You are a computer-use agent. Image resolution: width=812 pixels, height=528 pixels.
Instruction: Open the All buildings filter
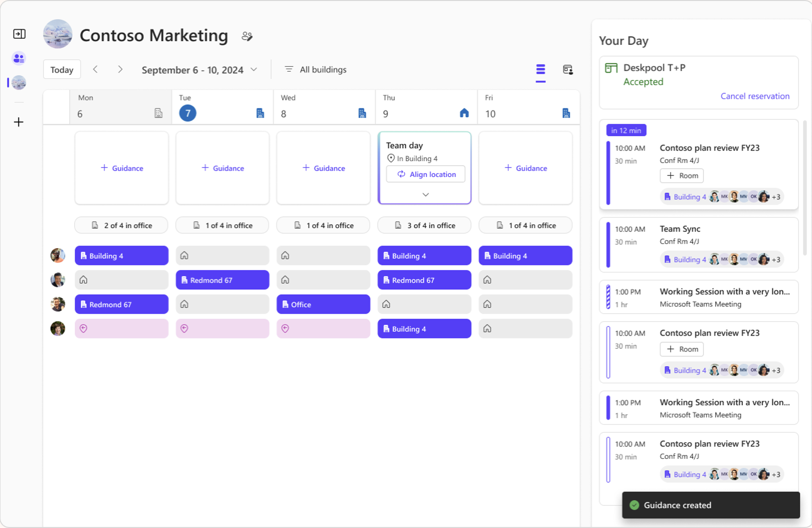click(x=315, y=70)
